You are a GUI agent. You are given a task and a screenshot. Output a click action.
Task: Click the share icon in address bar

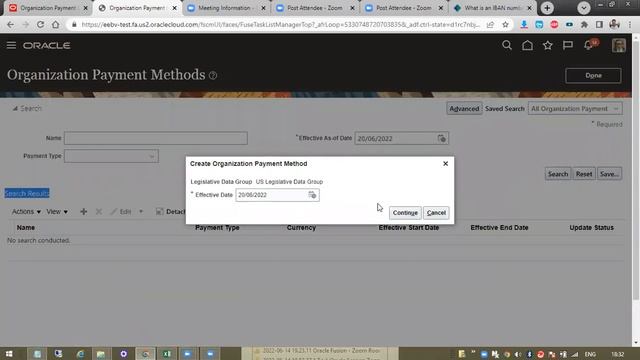(490, 24)
